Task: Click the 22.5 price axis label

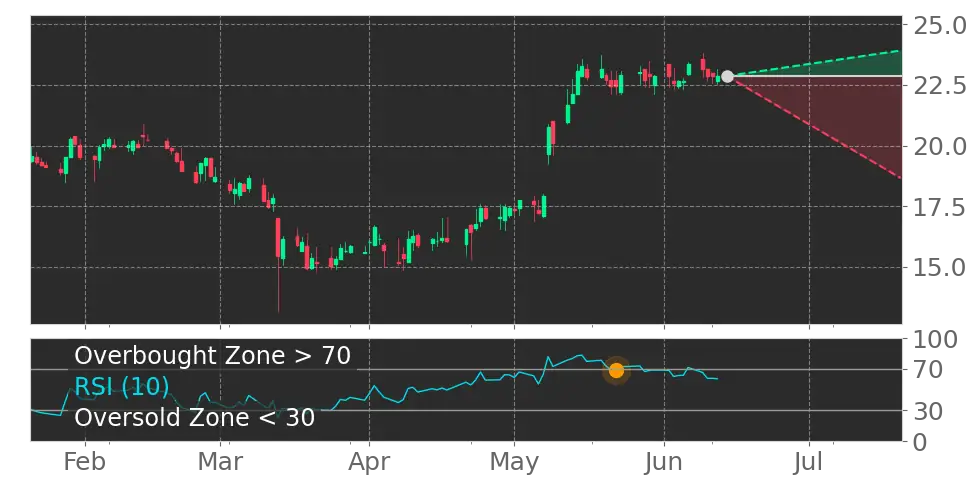Action: click(938, 86)
